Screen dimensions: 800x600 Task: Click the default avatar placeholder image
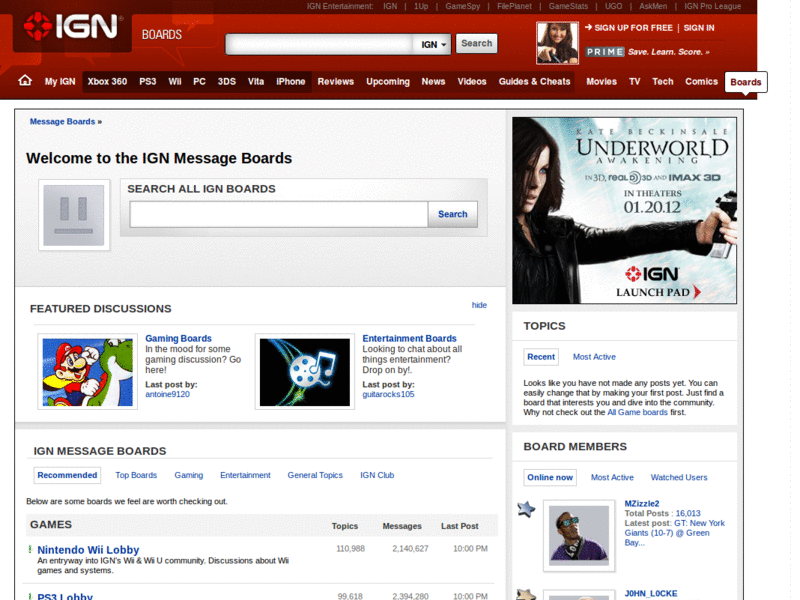point(74,215)
